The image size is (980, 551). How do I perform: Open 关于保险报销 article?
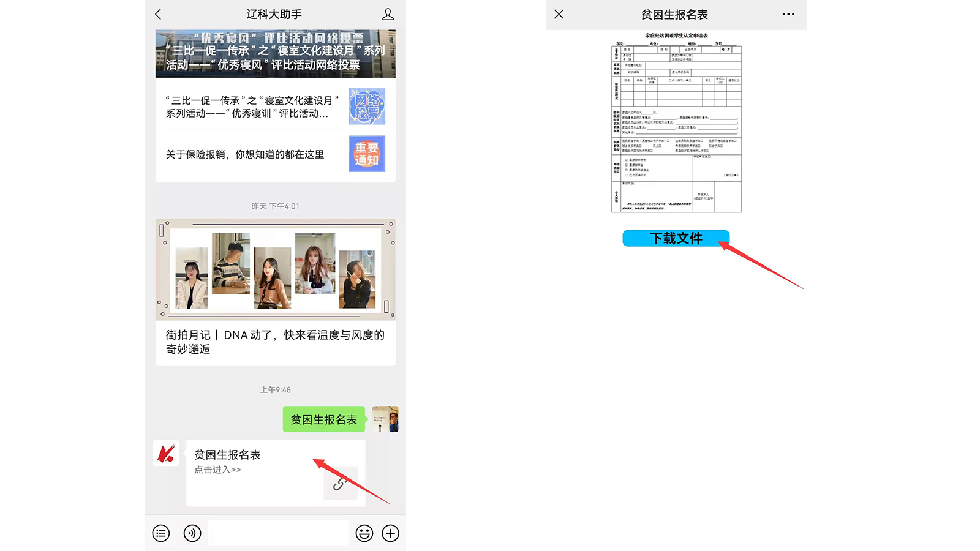(245, 154)
